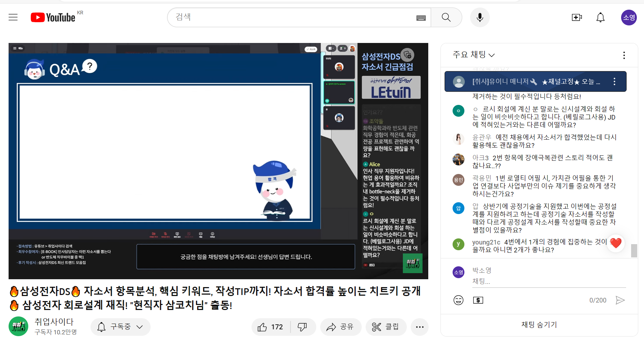The width and height of the screenshot is (644, 339).
Task: Click 아크3's chat author name
Action: (480, 158)
